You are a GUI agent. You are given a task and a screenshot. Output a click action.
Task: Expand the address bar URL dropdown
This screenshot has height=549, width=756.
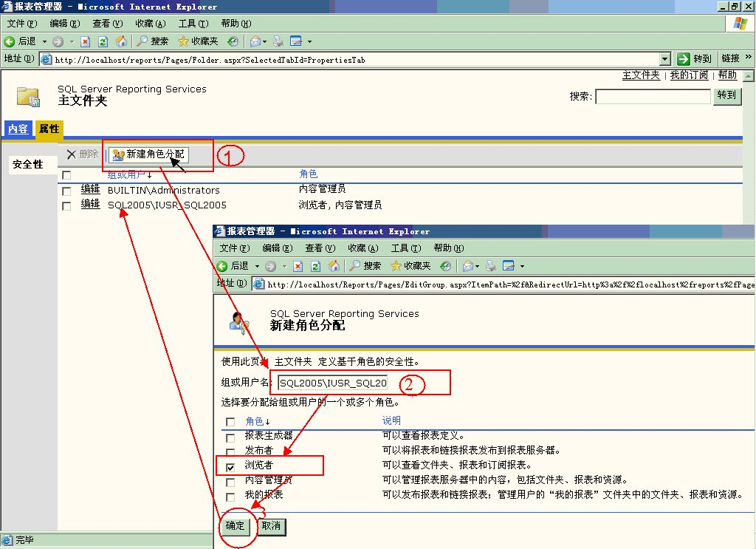(x=665, y=59)
